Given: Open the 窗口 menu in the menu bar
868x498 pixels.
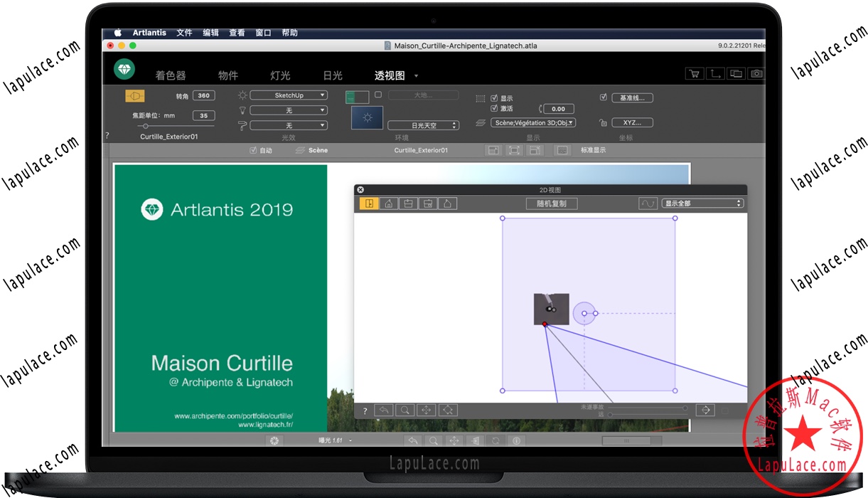Looking at the screenshot, I should tap(262, 32).
